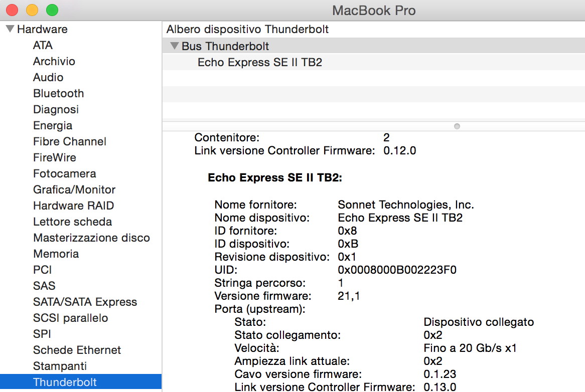Zoom the window with the green button
The width and height of the screenshot is (585, 392).
(x=52, y=10)
